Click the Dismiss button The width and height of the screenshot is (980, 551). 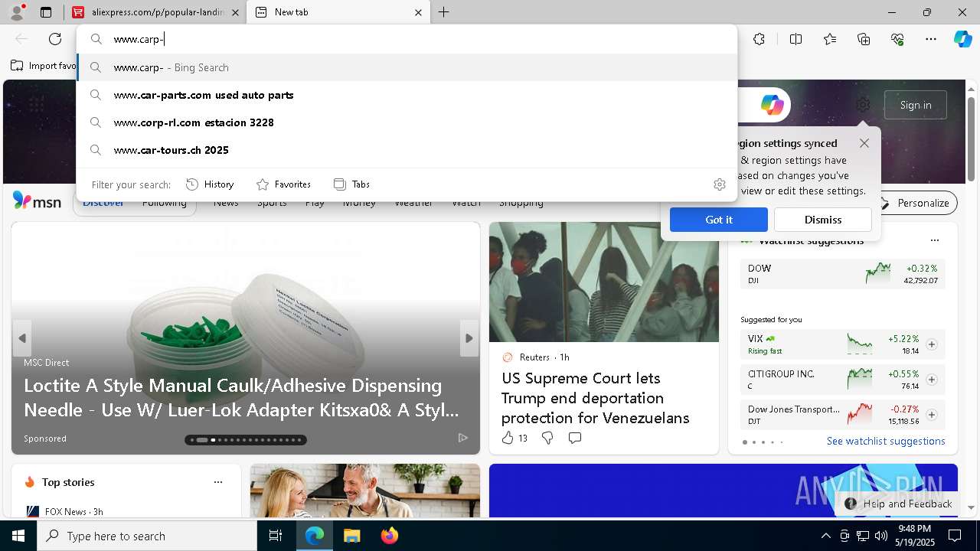click(822, 220)
